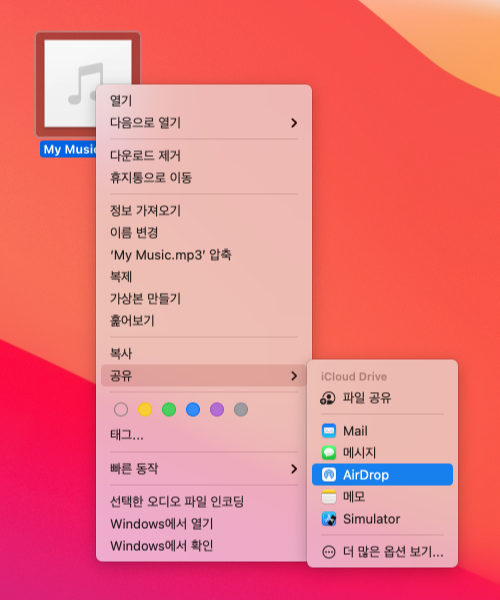The height and width of the screenshot is (600, 500).
Task: Select the My Music file name label
Action: click(68, 149)
